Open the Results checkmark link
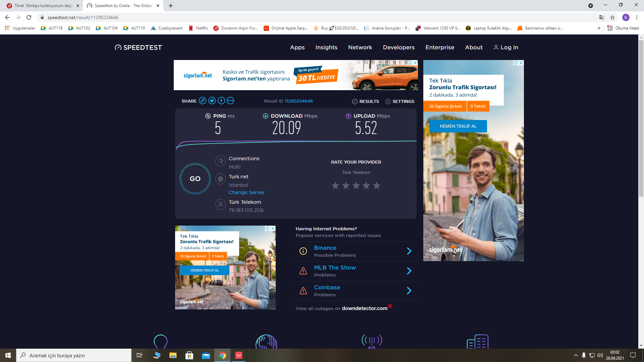The width and height of the screenshot is (644, 362). [366, 101]
